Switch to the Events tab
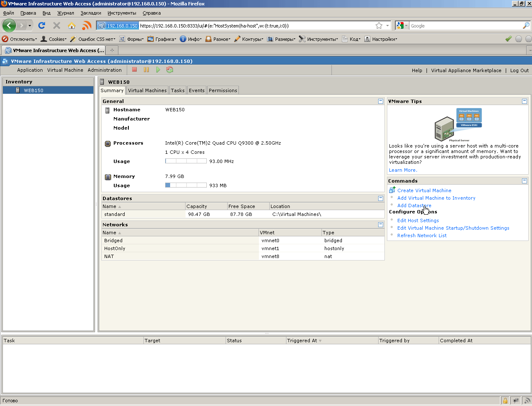The width and height of the screenshot is (532, 406). pyautogui.click(x=197, y=90)
